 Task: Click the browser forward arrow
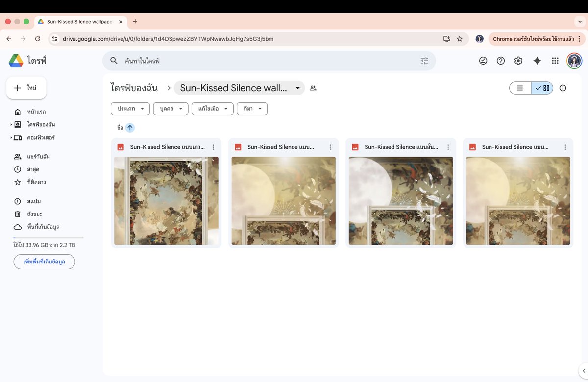pos(23,39)
